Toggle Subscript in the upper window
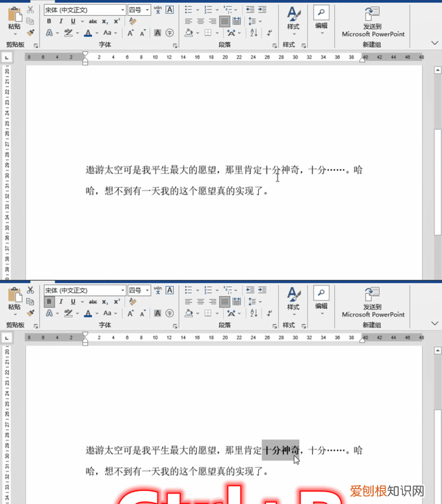 point(105,21)
